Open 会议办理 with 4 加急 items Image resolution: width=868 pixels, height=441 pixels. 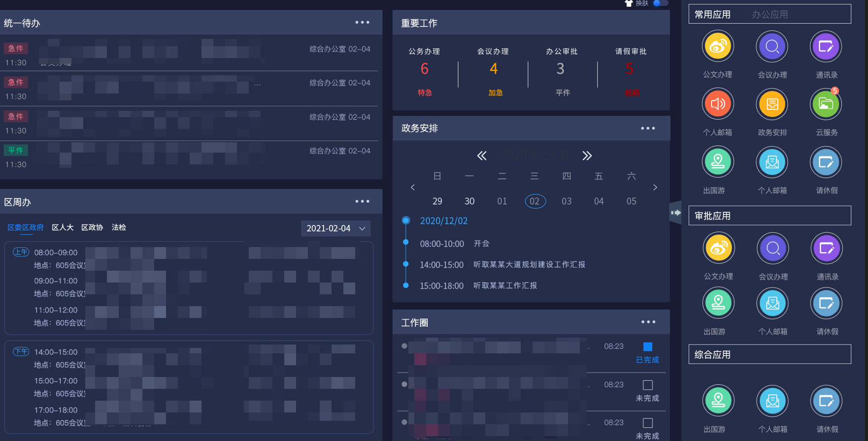click(x=493, y=72)
